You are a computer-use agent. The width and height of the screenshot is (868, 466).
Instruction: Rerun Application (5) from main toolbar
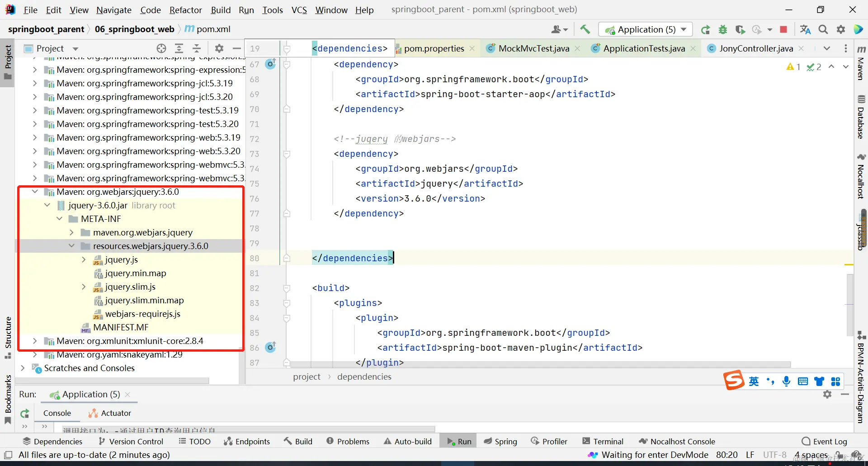click(x=705, y=30)
